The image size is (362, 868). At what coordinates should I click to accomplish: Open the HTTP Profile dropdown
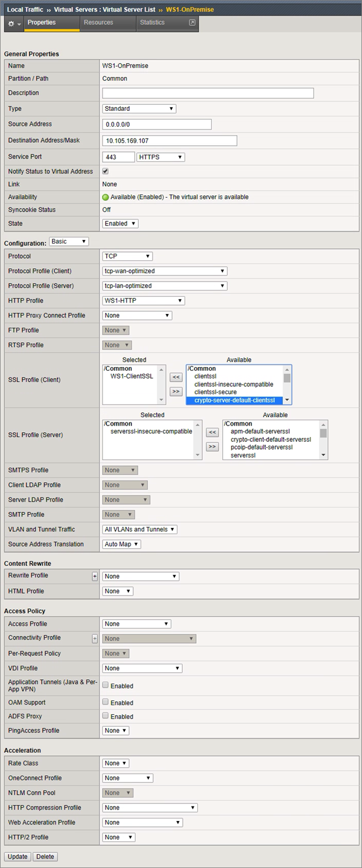[144, 301]
